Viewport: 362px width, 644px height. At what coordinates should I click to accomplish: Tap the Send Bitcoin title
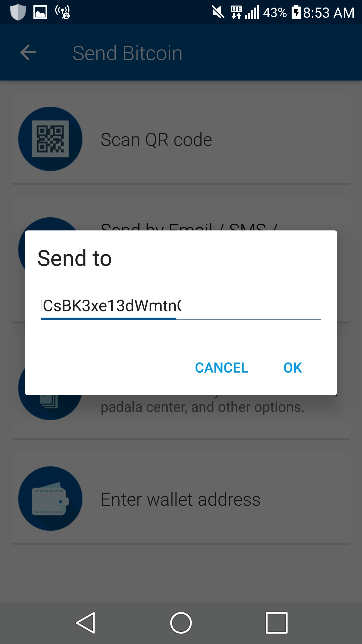tap(127, 53)
